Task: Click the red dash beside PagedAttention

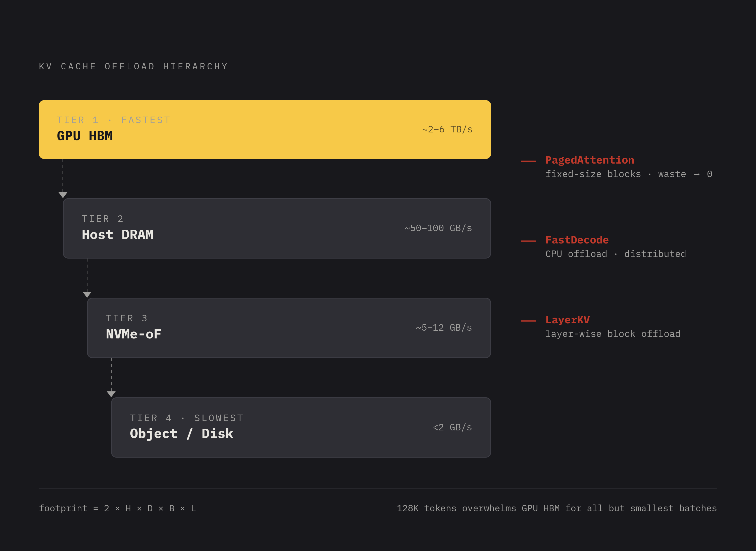Action: coord(529,161)
